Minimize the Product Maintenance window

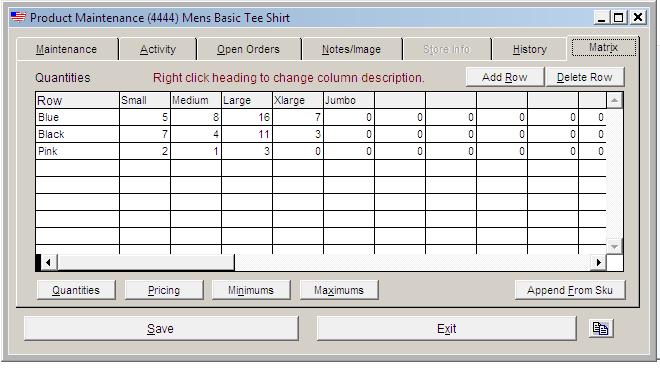(601, 18)
